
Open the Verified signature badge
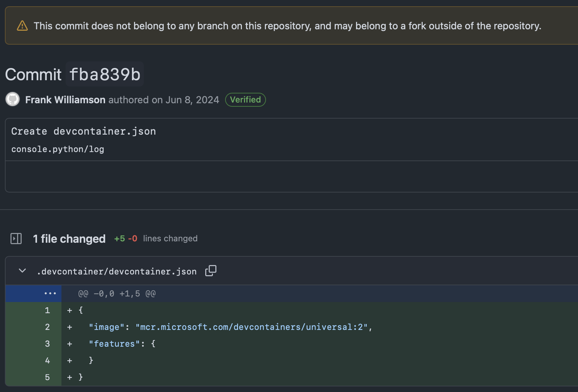click(245, 100)
